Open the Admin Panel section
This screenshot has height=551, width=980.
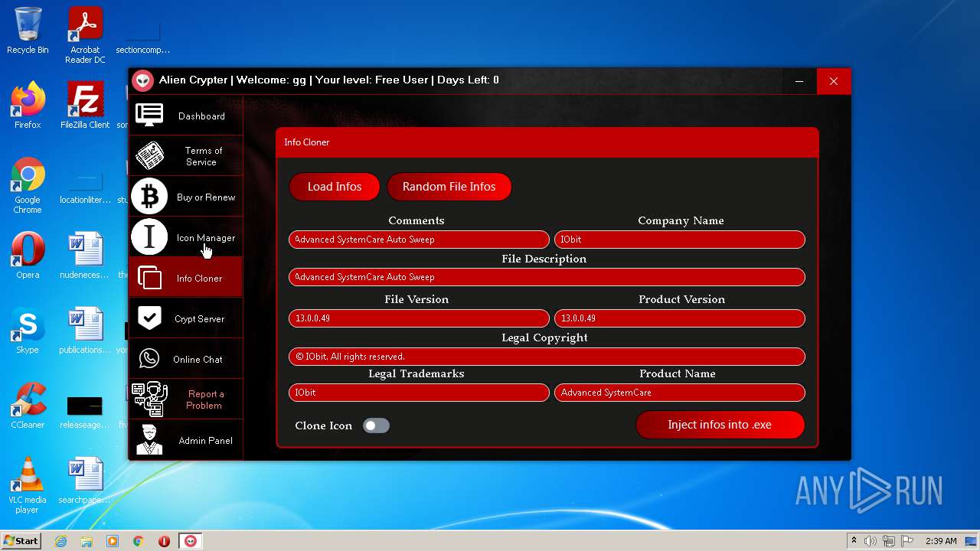coord(185,440)
